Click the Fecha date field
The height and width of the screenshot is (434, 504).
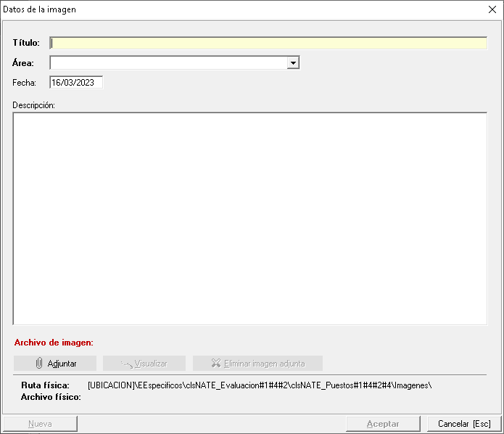[76, 82]
